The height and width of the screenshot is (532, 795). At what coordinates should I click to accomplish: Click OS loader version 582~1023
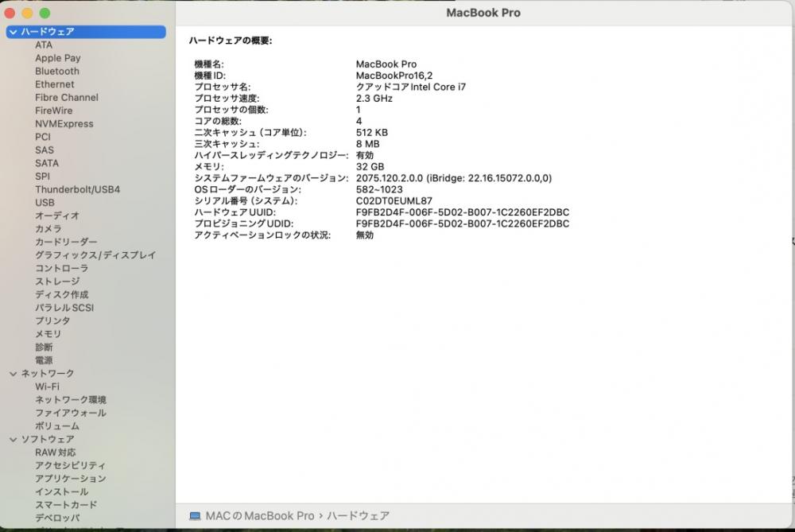point(379,190)
